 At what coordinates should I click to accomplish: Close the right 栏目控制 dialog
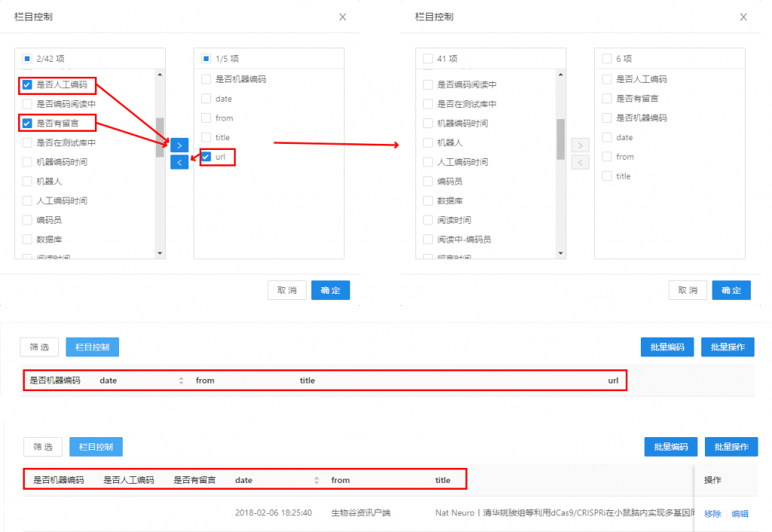(x=743, y=17)
